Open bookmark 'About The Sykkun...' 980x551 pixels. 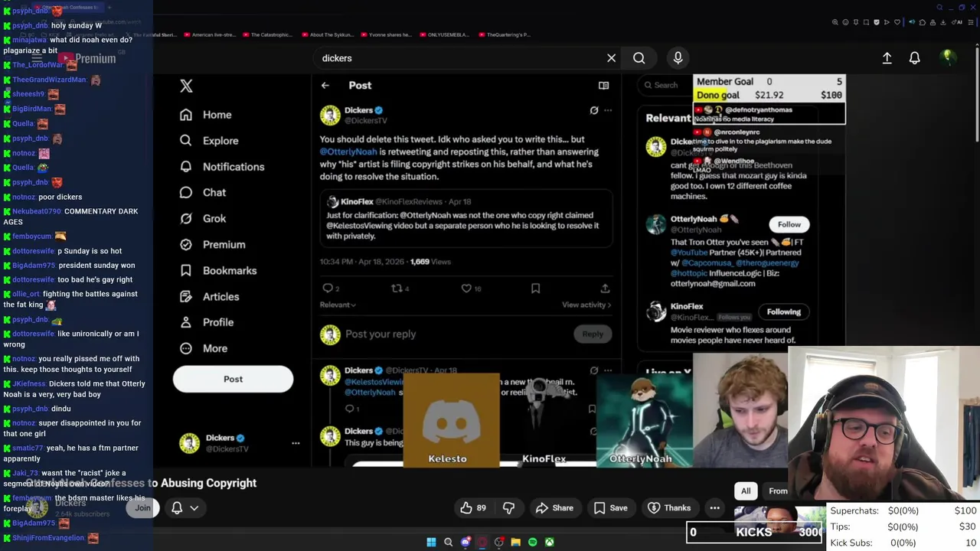pyautogui.click(x=326, y=34)
